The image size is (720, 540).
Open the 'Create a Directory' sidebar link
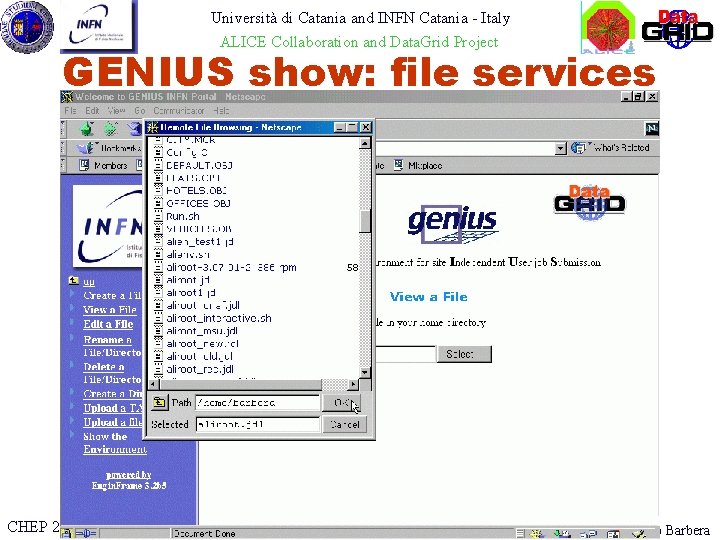tap(112, 394)
